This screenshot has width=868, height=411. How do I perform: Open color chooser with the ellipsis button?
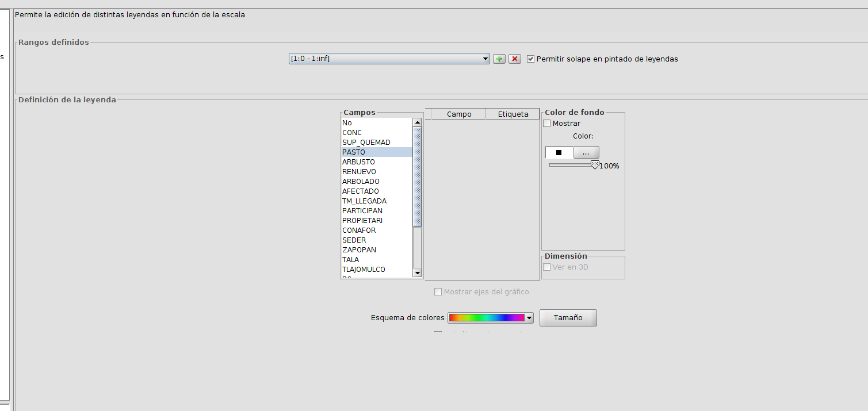586,152
